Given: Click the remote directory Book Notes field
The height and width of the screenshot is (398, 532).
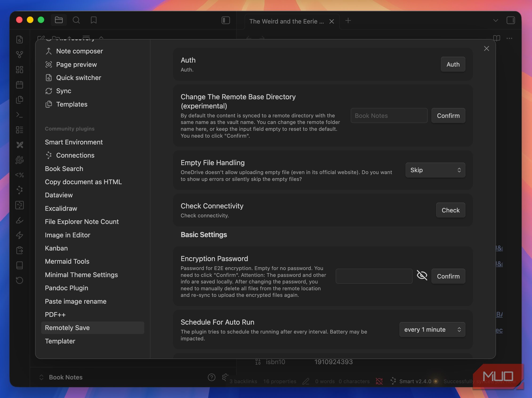Looking at the screenshot, I should coord(389,115).
